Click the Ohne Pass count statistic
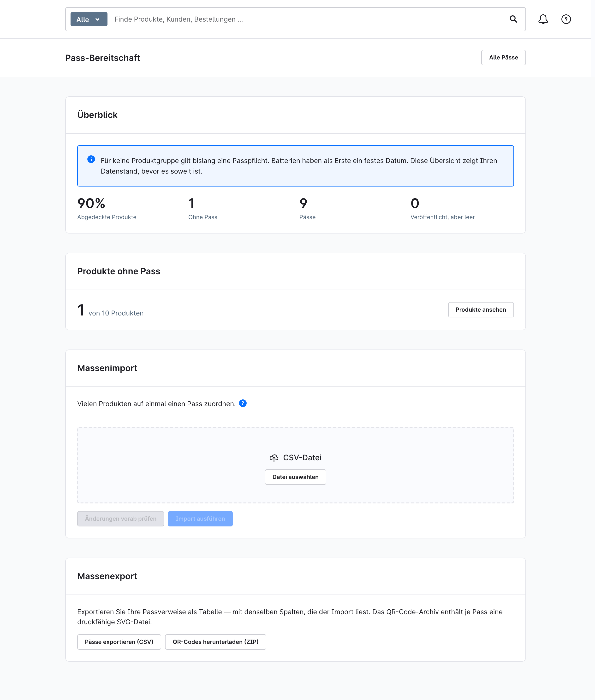 coord(202,209)
